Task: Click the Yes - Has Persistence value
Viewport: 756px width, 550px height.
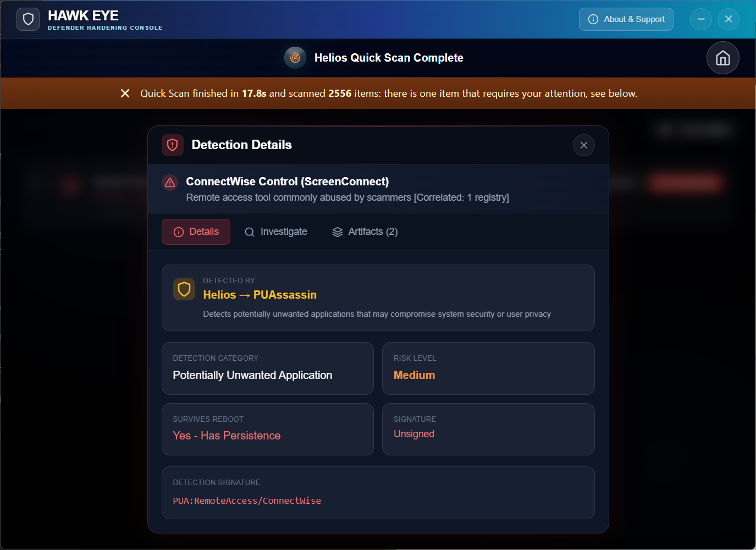Action: [x=227, y=436]
